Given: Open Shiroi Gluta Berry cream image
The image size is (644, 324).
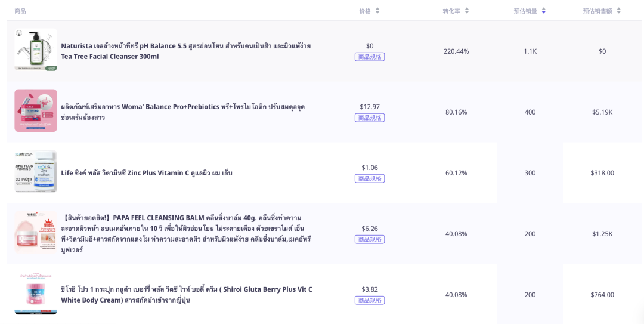Looking at the screenshot, I should coord(36,293).
